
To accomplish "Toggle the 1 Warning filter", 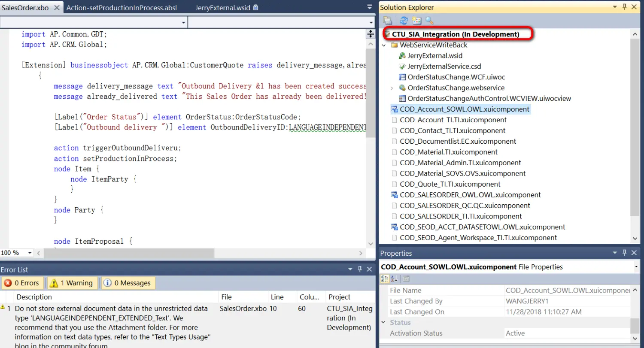I will coord(72,283).
